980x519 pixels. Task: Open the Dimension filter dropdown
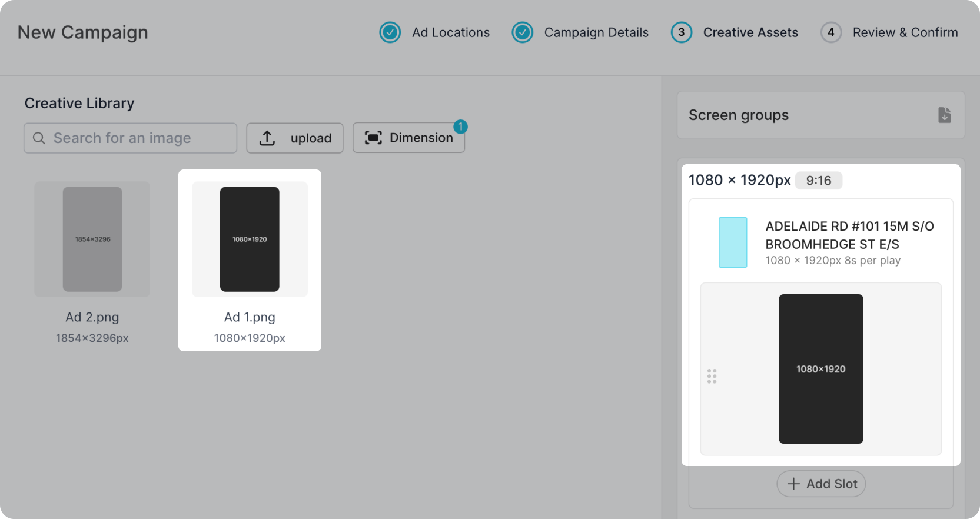(x=408, y=138)
